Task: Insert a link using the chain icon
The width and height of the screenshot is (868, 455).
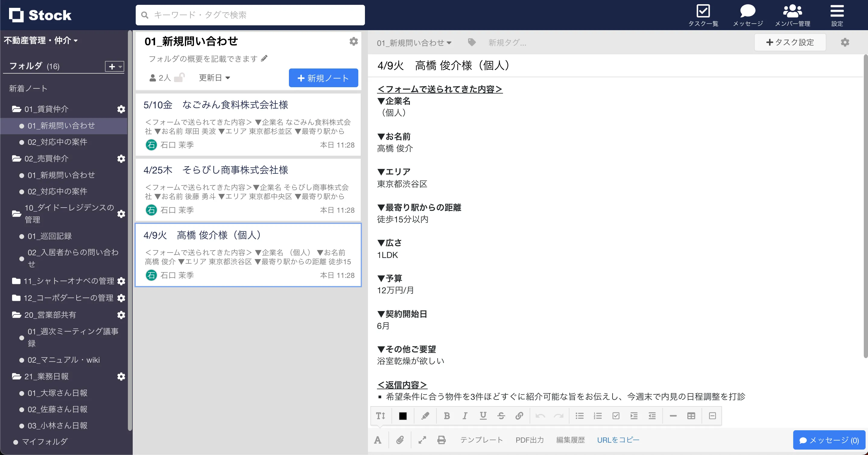Action: click(x=519, y=415)
